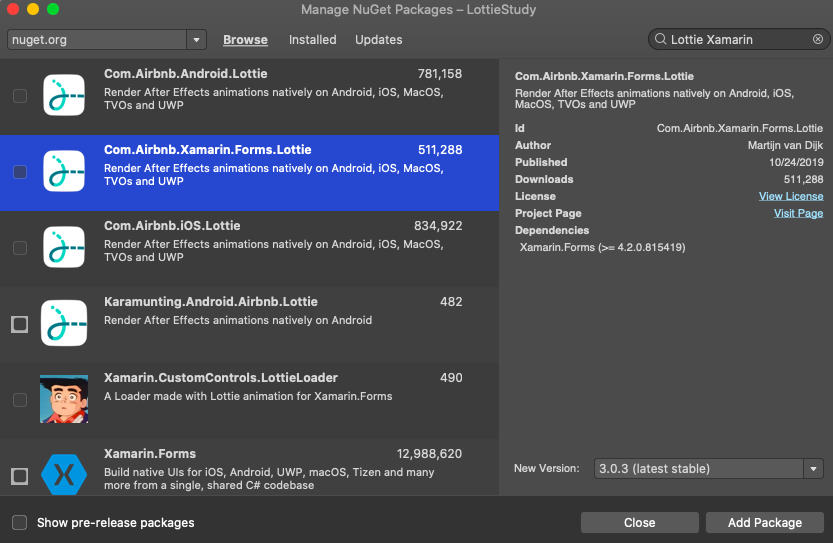The width and height of the screenshot is (833, 543).
Task: Select the Karamunting.Android.Airbnb.Lottie package title
Action: click(211, 302)
